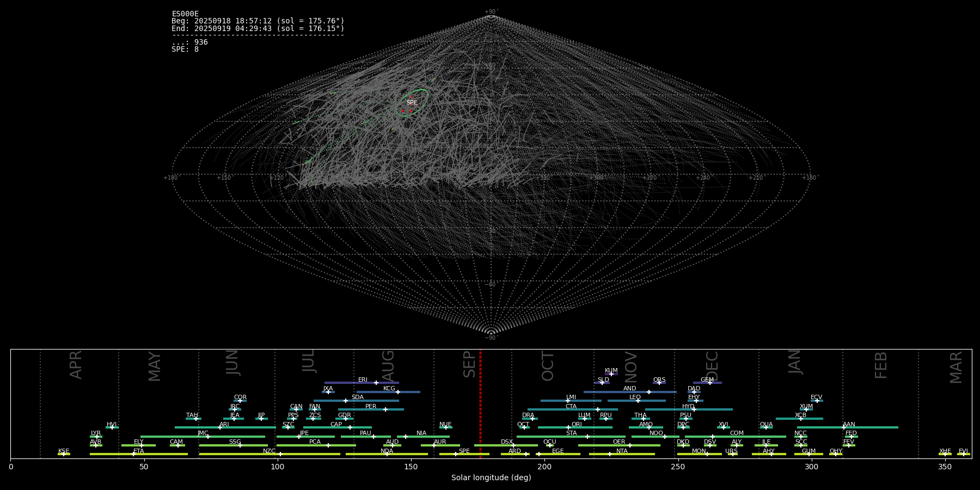Click the +270 longitude label on map

click(x=650, y=177)
